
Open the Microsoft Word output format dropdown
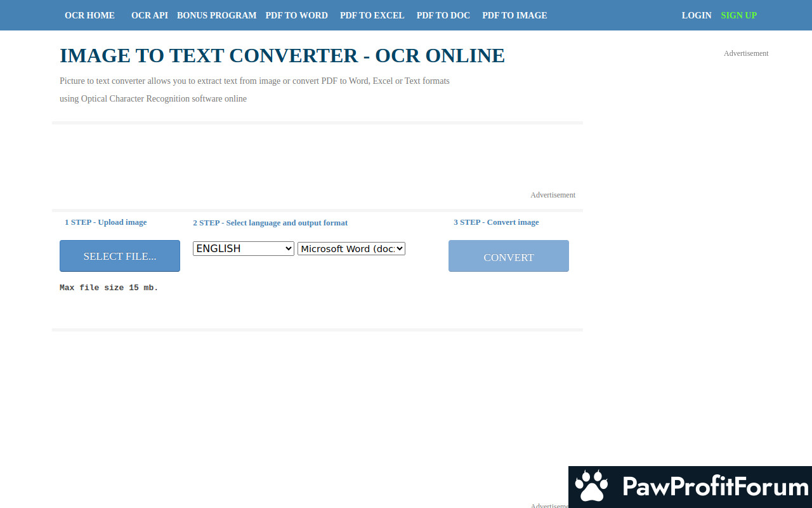351,249
